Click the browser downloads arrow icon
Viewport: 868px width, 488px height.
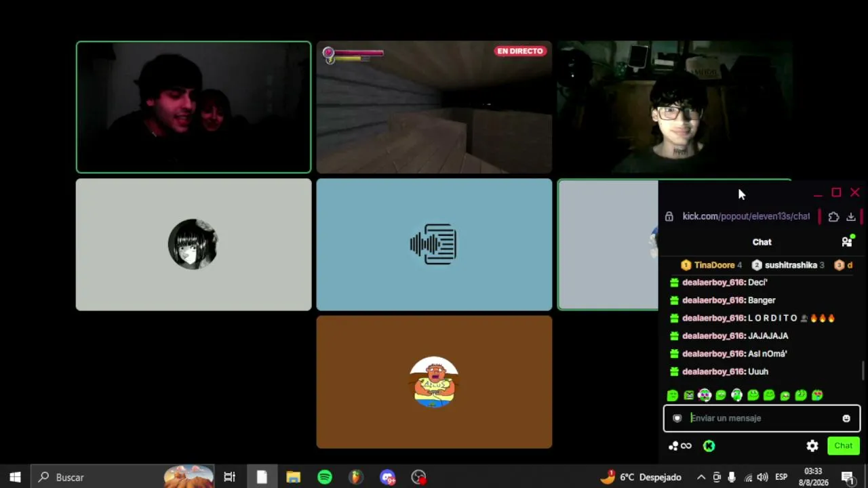[851, 217]
